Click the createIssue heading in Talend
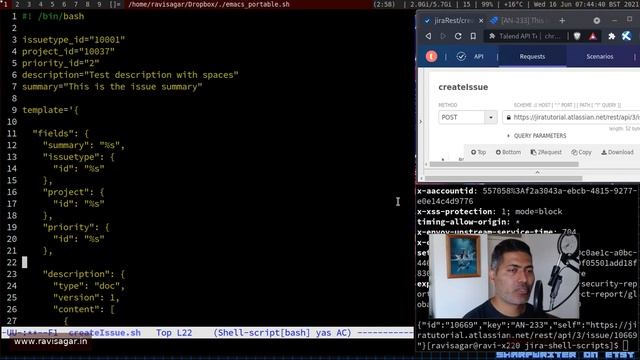The image size is (640, 360). pyautogui.click(x=463, y=87)
